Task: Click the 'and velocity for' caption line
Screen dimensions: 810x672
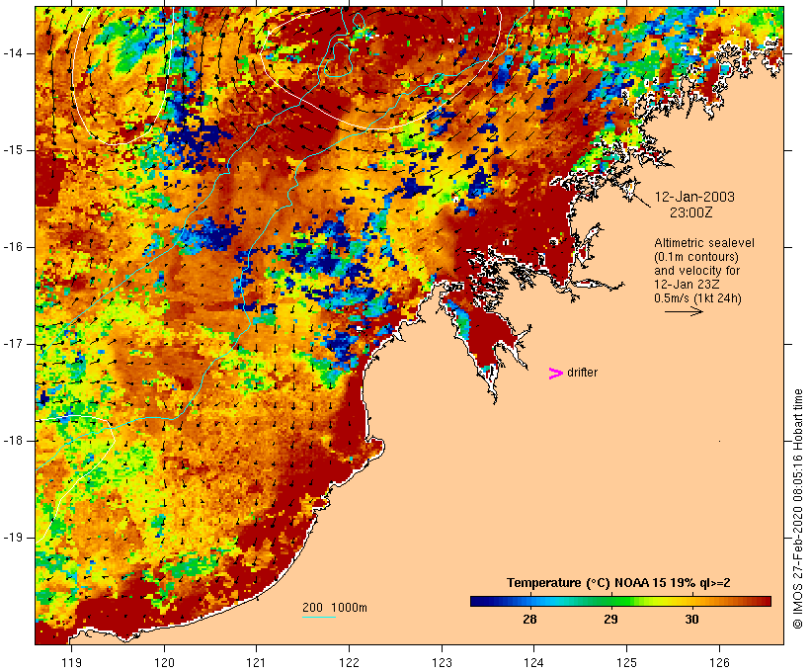Action: 696,271
